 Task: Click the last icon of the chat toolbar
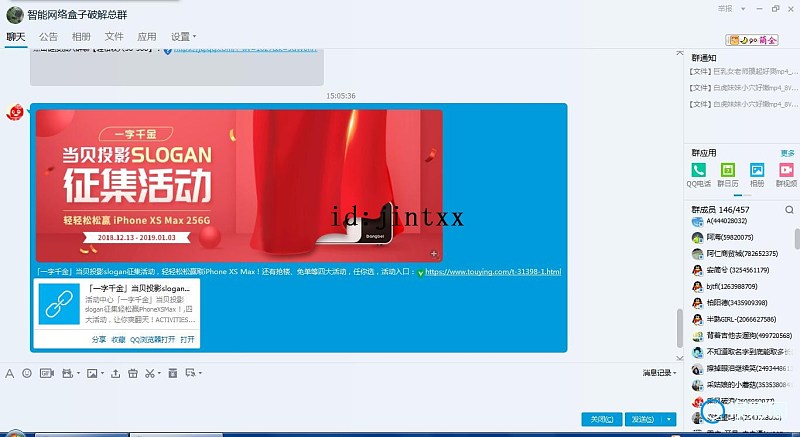click(x=191, y=373)
